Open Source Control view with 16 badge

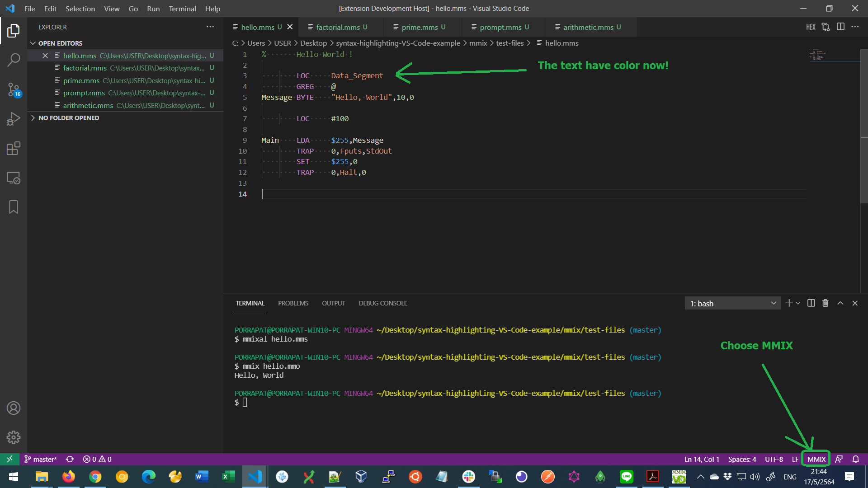(x=14, y=89)
